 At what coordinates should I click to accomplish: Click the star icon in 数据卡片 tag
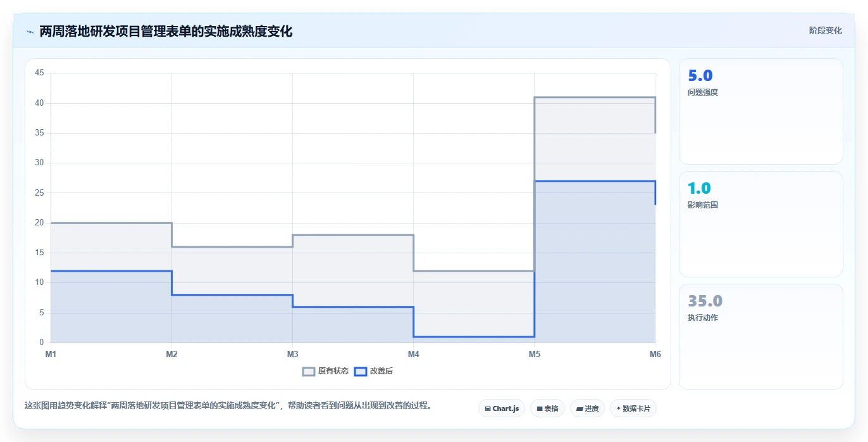pyautogui.click(x=618, y=408)
